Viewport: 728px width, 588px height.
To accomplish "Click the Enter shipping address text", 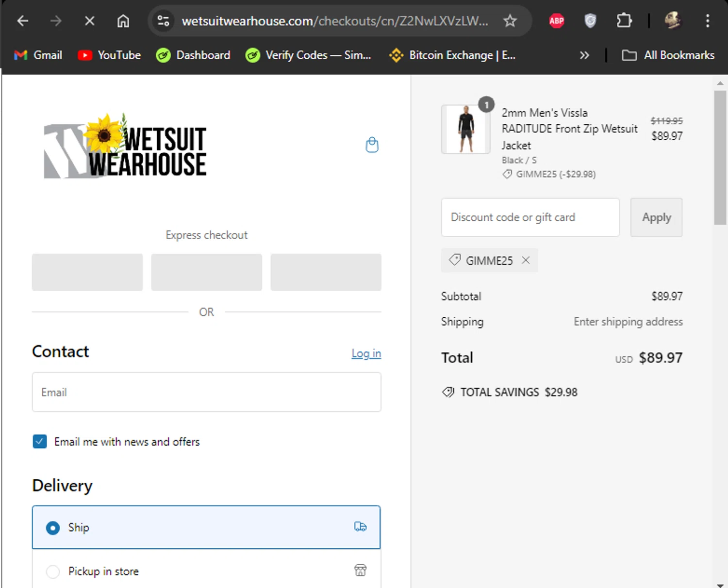I will 628,322.
